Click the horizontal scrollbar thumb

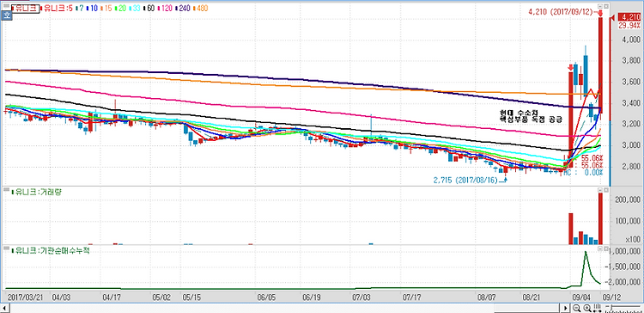(526, 308)
